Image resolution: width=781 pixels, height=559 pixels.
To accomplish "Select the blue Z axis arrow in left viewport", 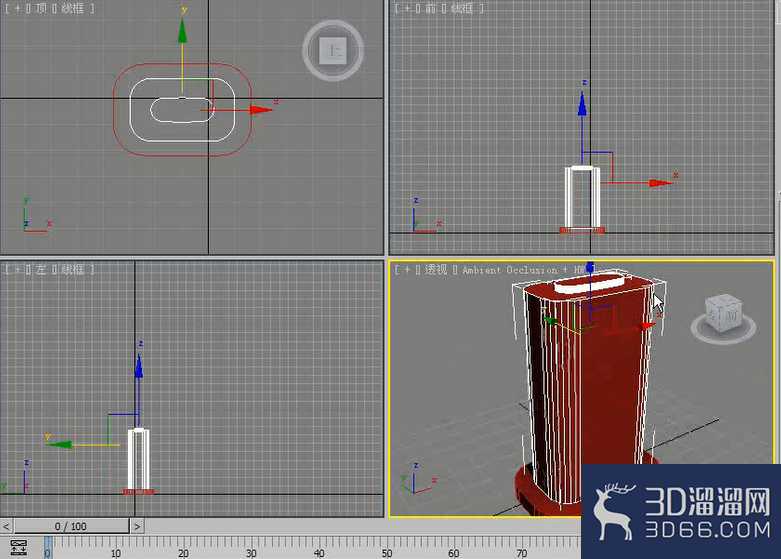I will [x=138, y=365].
